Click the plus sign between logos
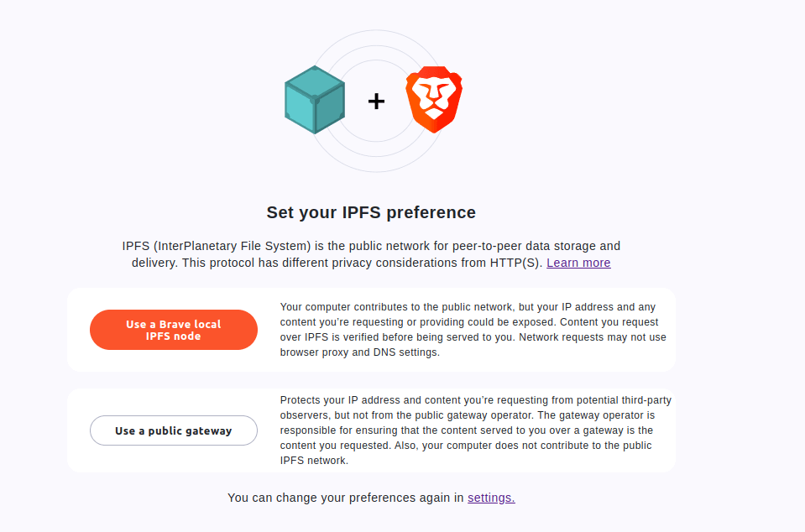Screen dimensions: 805x532 376,102
